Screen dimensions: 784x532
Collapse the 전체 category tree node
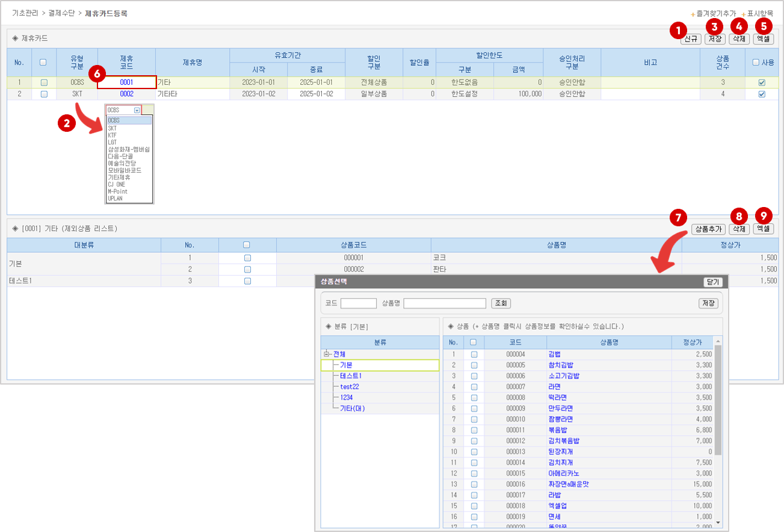(x=327, y=354)
